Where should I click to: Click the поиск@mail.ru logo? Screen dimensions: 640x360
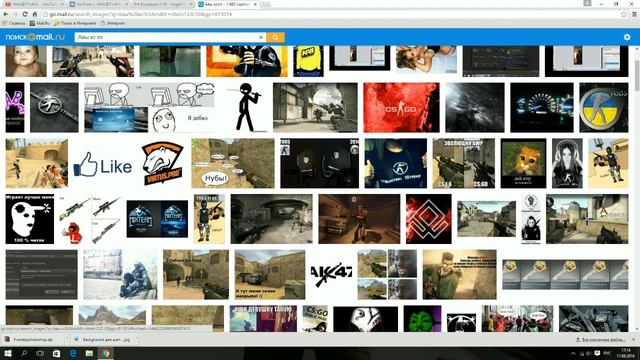click(35, 37)
